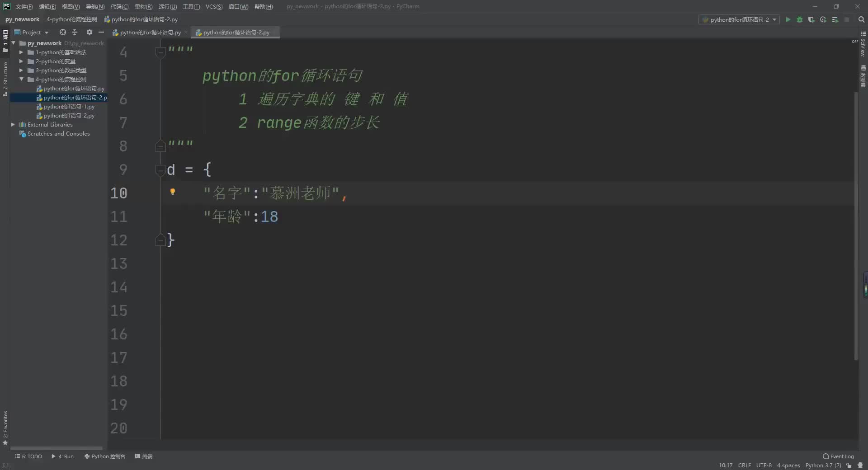Viewport: 868px width, 470px height.
Task: Change file encoding UTF-8 in status bar
Action: click(764, 465)
